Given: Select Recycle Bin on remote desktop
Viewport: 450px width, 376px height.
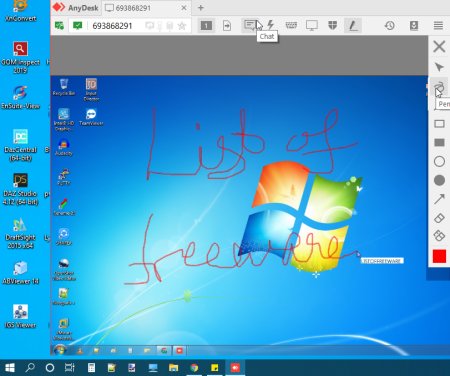Looking at the screenshot, I should [x=64, y=87].
